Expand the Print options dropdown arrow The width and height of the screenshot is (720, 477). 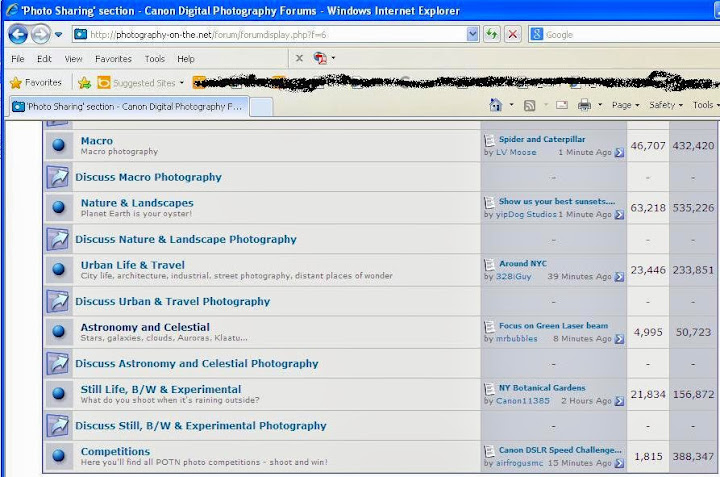point(600,105)
